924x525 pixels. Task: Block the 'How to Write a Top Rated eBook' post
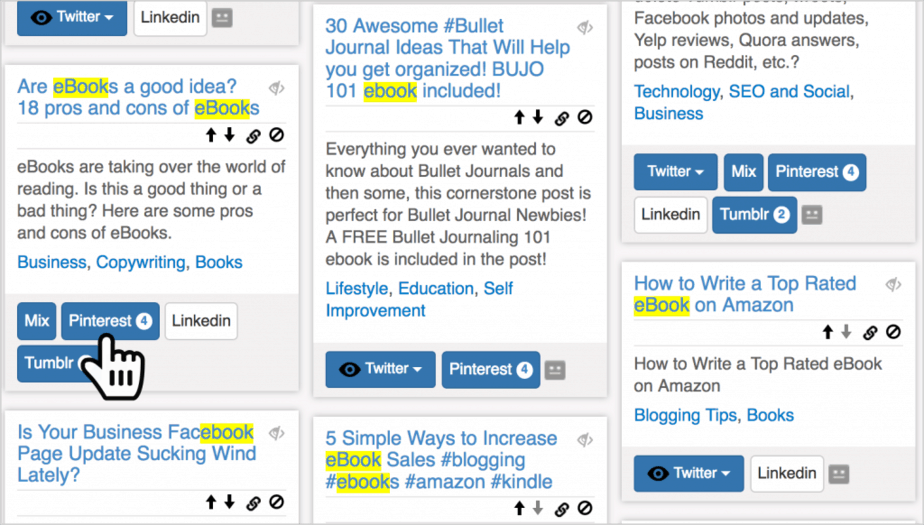[893, 332]
